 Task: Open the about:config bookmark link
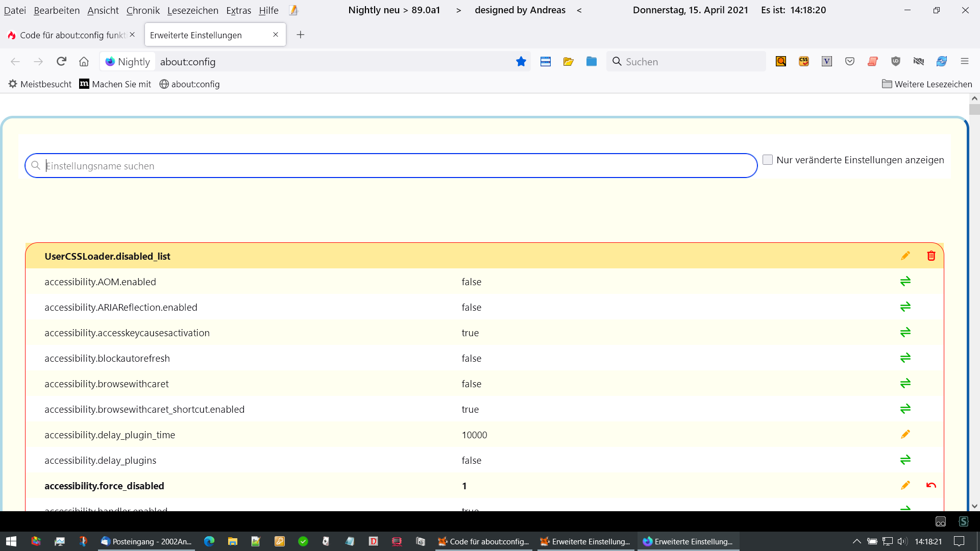(x=189, y=84)
